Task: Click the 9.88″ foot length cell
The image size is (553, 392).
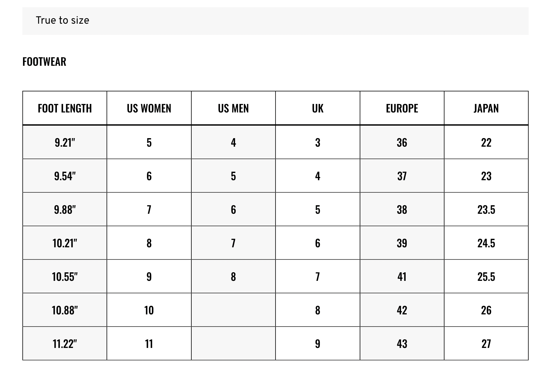Action: pos(65,209)
